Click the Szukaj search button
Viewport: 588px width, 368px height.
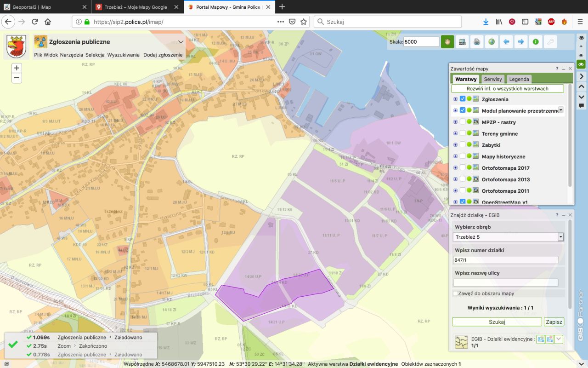pos(497,322)
